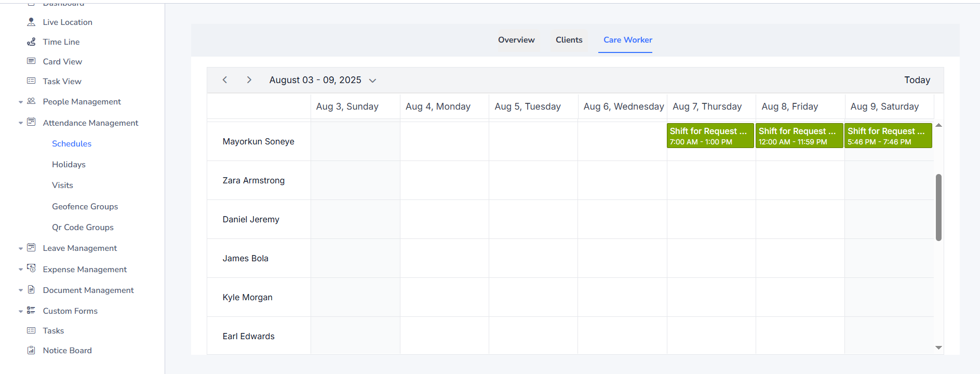The height and width of the screenshot is (374, 980).
Task: Switch to the Clients tab
Action: 569,40
